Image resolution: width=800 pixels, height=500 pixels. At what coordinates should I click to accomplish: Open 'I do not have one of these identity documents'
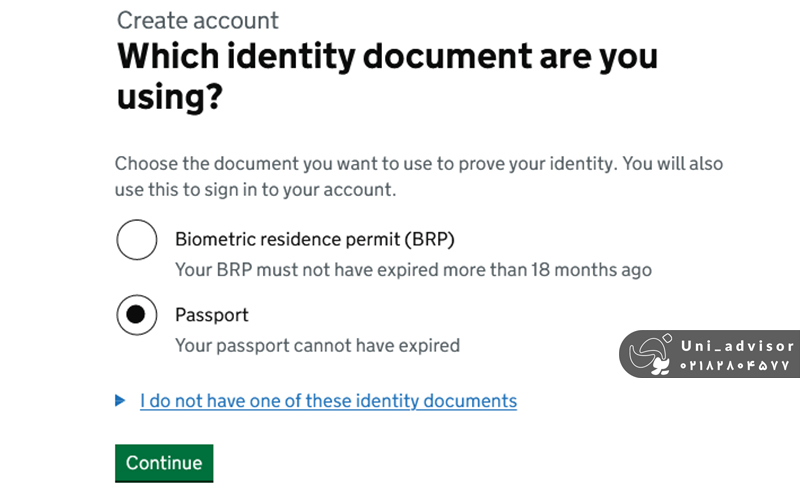(x=328, y=401)
